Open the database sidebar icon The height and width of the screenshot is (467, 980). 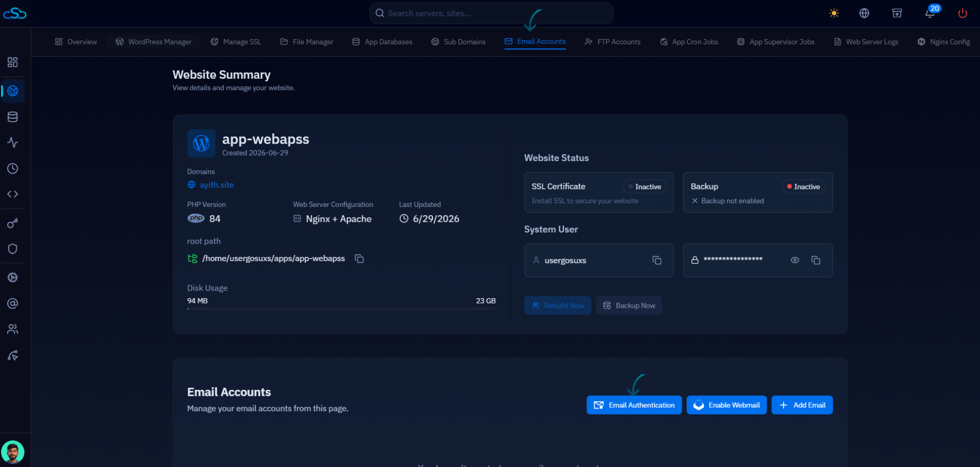(13, 117)
